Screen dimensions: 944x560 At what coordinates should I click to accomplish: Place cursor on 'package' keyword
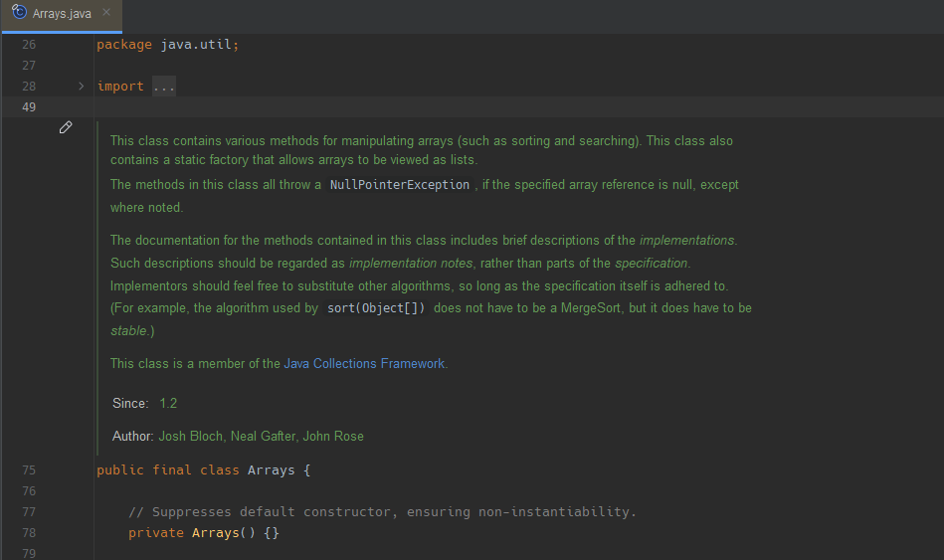pos(124,45)
